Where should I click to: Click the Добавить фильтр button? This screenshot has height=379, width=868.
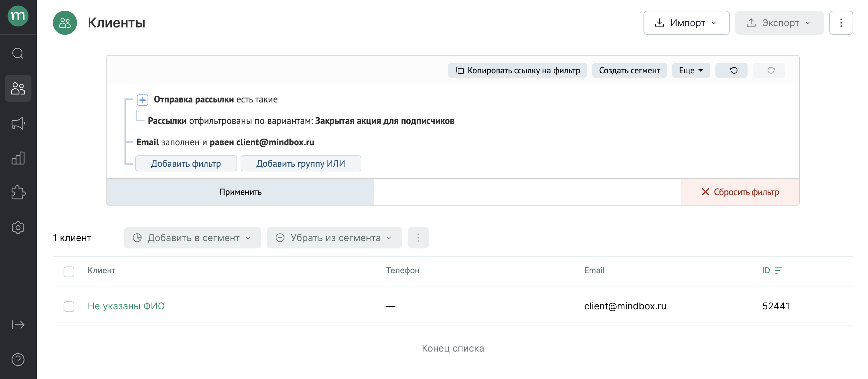tap(186, 163)
